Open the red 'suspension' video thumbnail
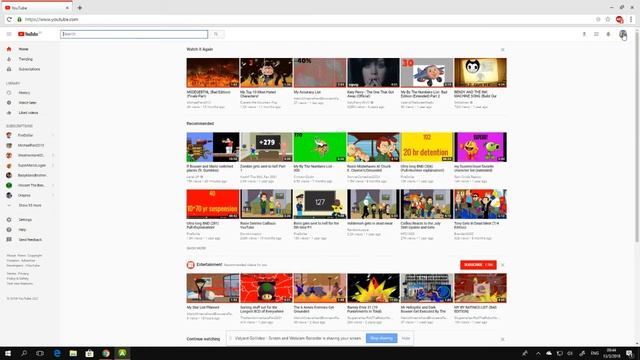The image size is (640, 360). coord(213,204)
